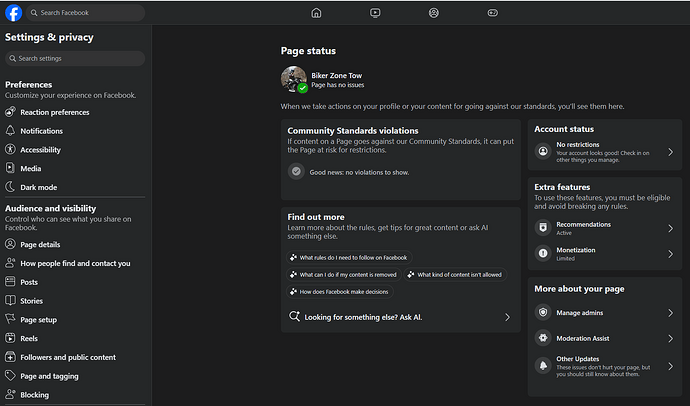Click the Page and tagging tag icon
Image resolution: width=690 pixels, height=406 pixels.
click(10, 376)
